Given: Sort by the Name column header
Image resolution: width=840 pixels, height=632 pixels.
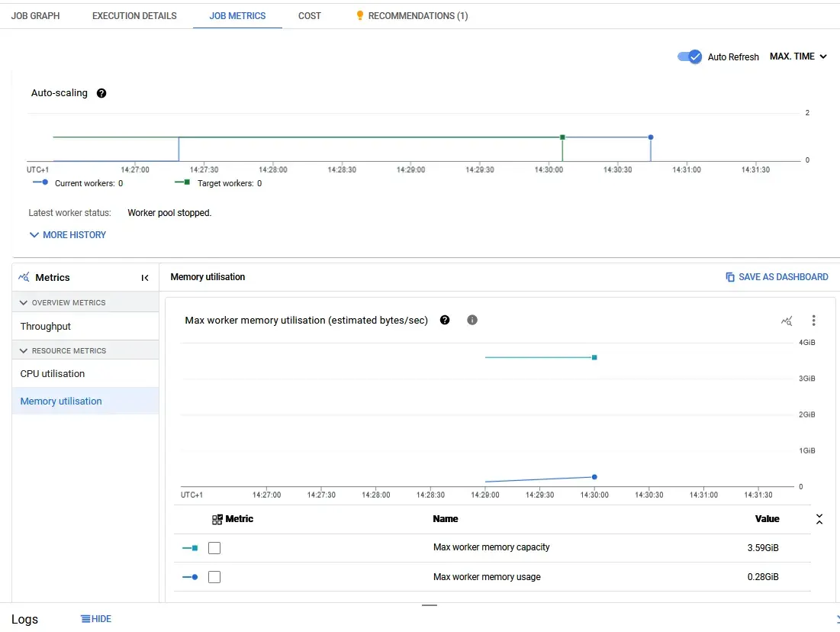Looking at the screenshot, I should click(x=446, y=519).
